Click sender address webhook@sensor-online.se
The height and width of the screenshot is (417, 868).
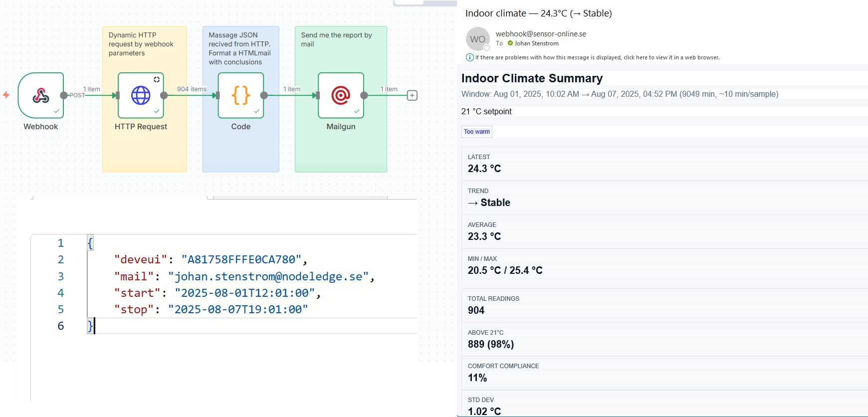coord(541,34)
